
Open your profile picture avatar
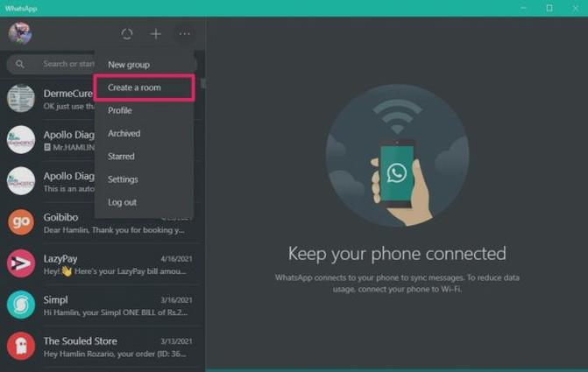coord(20,33)
